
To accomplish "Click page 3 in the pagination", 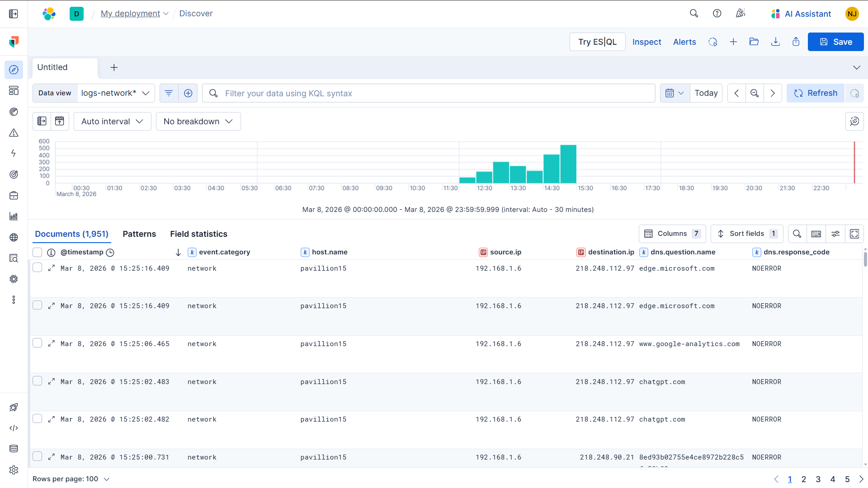I will coord(818,479).
